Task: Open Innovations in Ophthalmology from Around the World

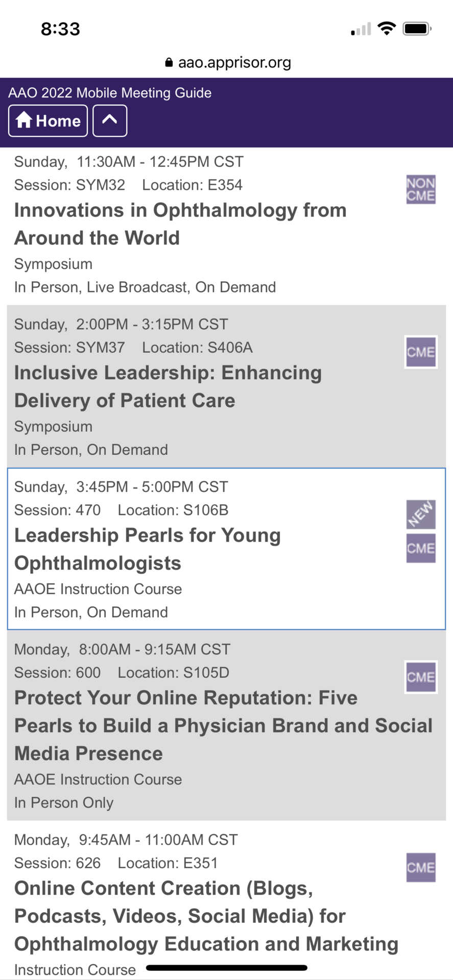Action: pos(180,224)
